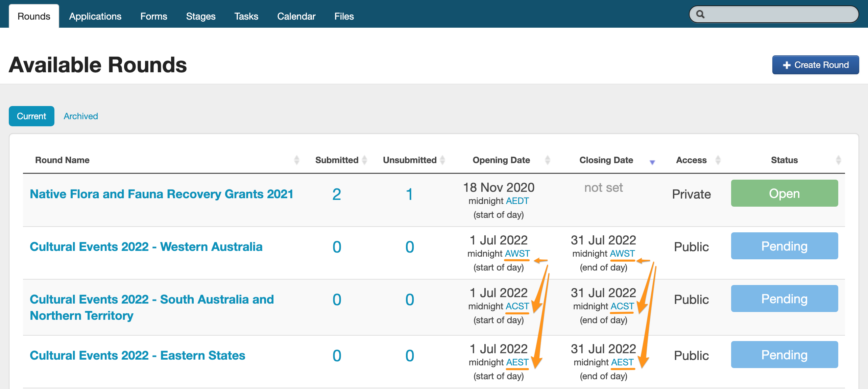Open the Applications tab
868x389 pixels.
pyautogui.click(x=95, y=16)
